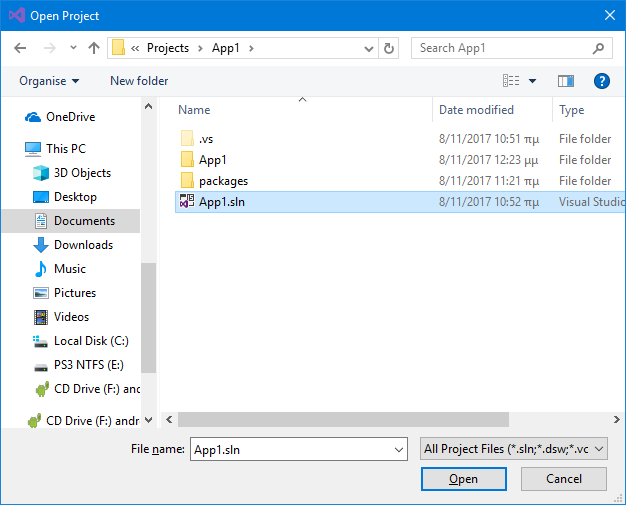Click the Local Disk (C:) drive icon
Viewport: 626px width, 505px height.
pyautogui.click(x=41, y=341)
